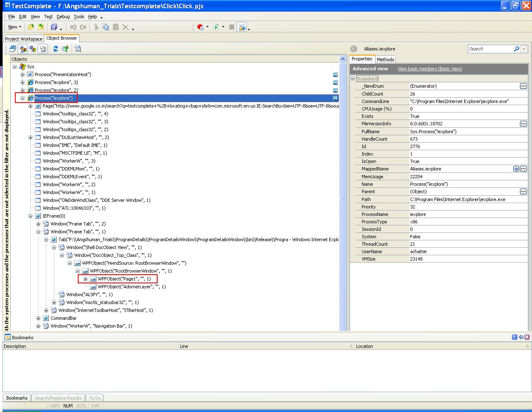Click the View basic members link
The width and height of the screenshot is (532, 412).
[x=429, y=69]
